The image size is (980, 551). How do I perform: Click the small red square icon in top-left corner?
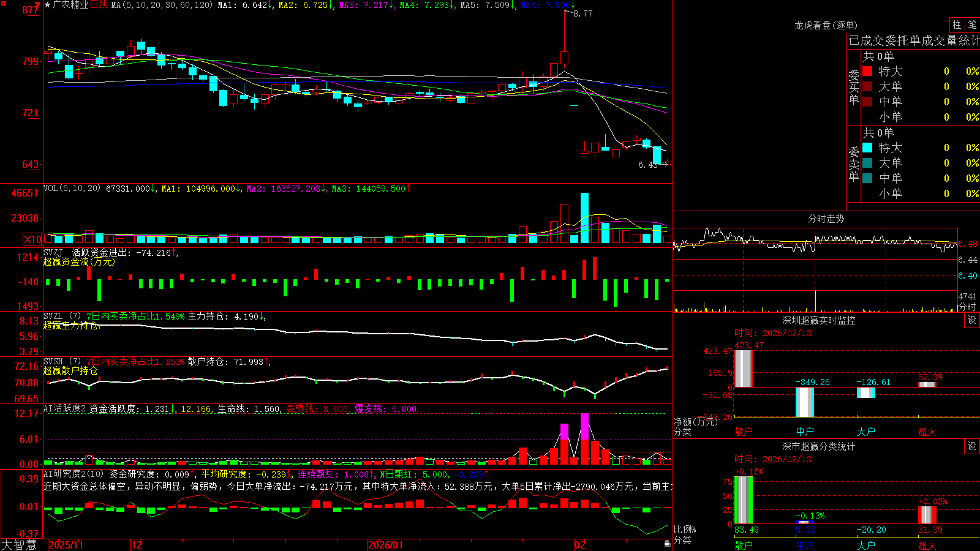[x=2, y=2]
